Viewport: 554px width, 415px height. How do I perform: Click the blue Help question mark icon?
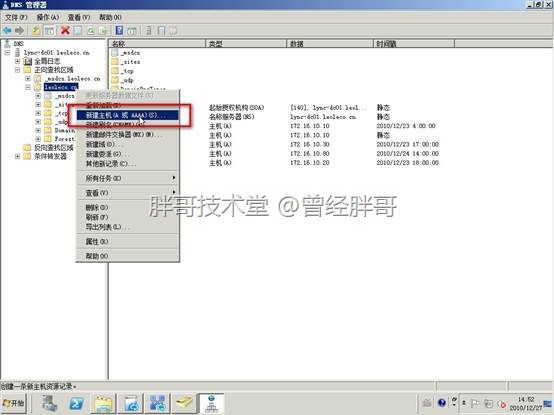click(x=119, y=31)
